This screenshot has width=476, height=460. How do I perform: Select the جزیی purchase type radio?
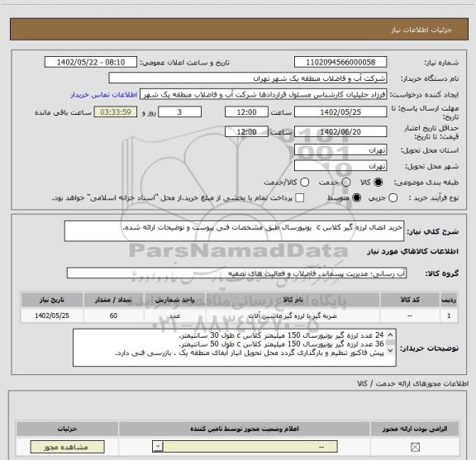tap(393, 198)
